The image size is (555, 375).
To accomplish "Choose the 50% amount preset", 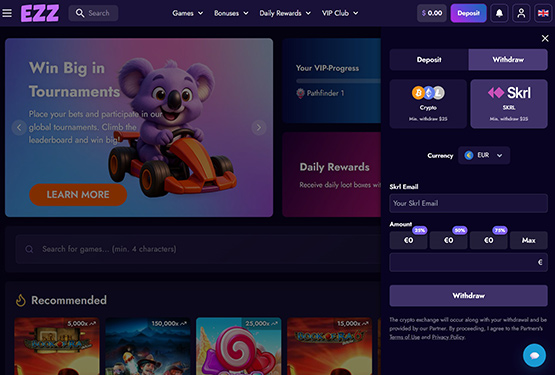I will (x=448, y=240).
